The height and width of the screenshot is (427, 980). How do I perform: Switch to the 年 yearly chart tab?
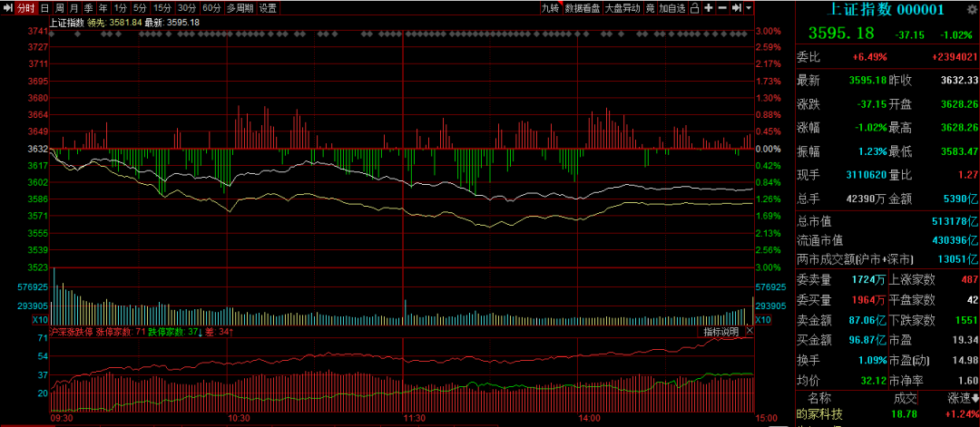click(103, 8)
